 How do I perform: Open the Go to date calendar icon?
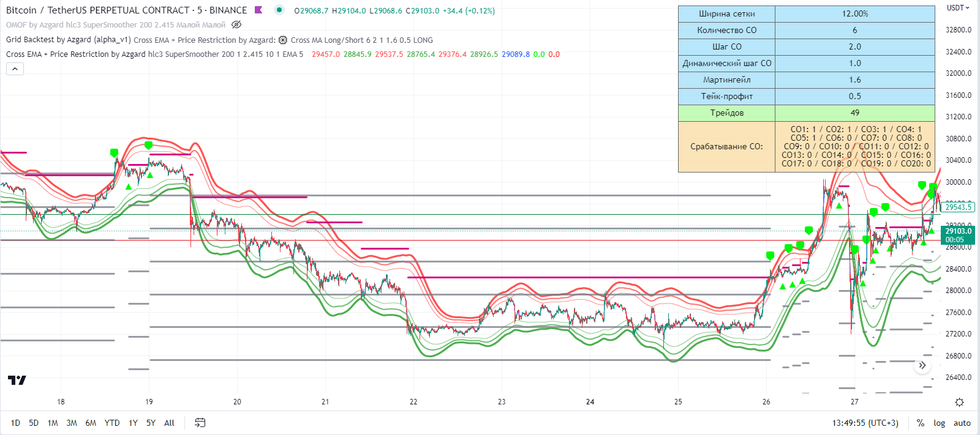(200, 423)
